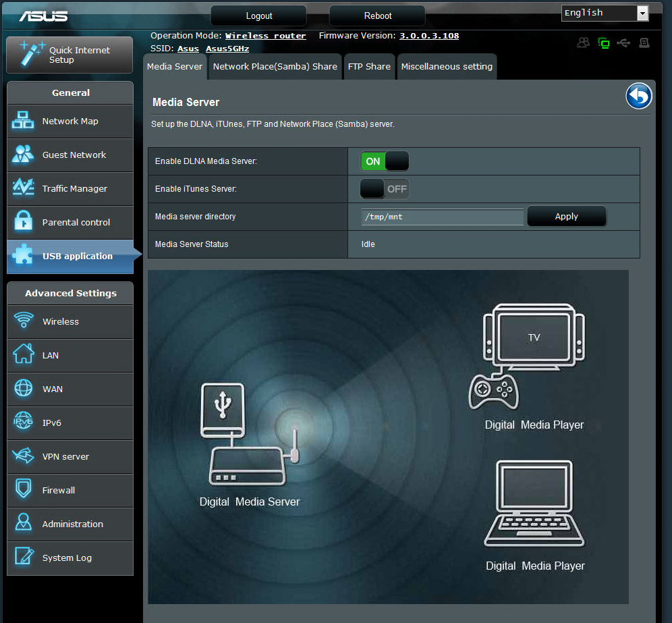Click the Network Map icon
The height and width of the screenshot is (623, 672).
pyautogui.click(x=23, y=120)
